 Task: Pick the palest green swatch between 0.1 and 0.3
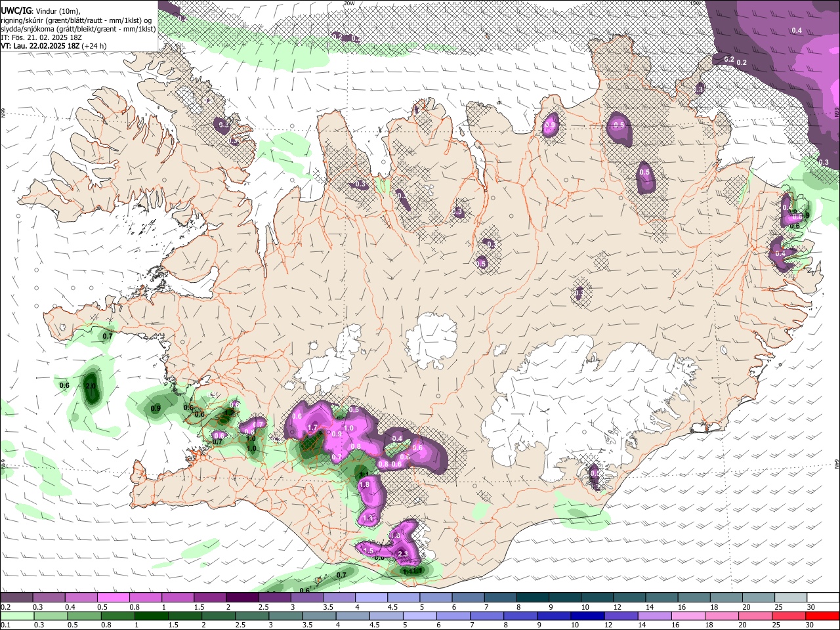pos(16,616)
